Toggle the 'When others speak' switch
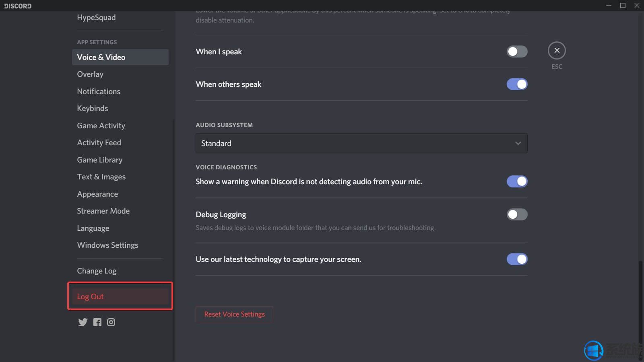 [x=517, y=84]
